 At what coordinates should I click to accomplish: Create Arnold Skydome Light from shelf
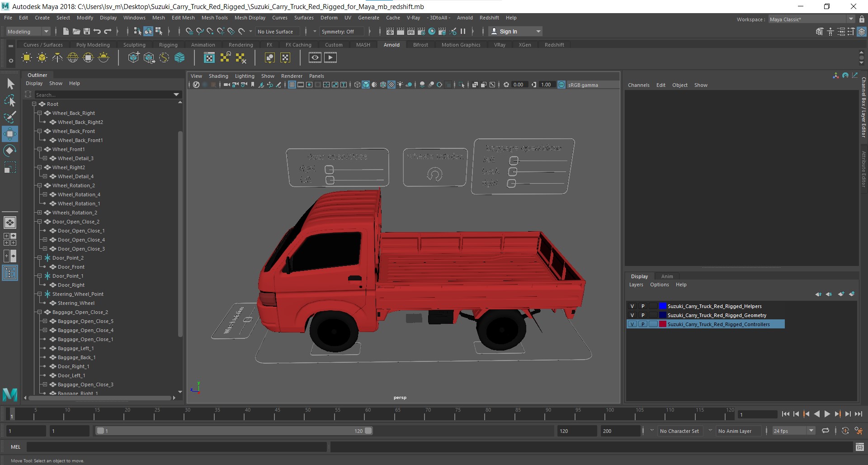[73, 58]
